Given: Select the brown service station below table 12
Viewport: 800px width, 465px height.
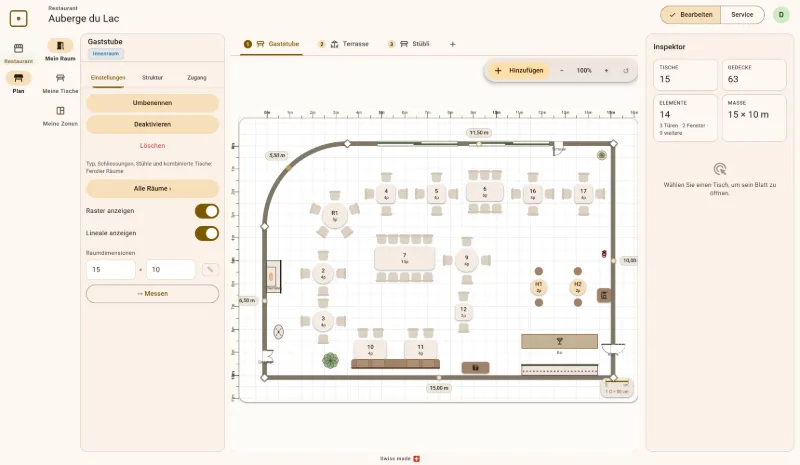Looking at the screenshot, I should coord(476,368).
